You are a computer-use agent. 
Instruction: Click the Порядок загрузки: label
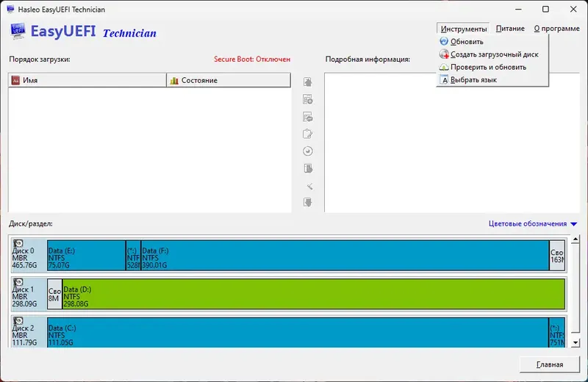point(40,60)
